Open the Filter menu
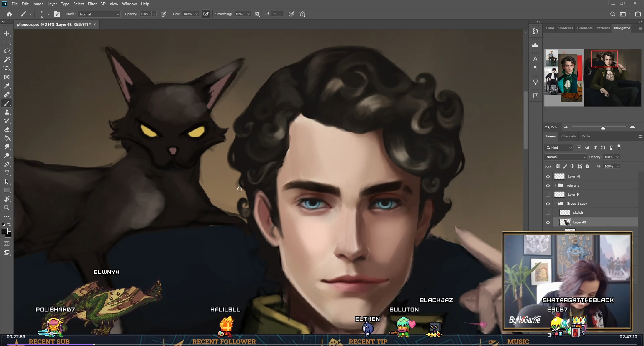 92,4
